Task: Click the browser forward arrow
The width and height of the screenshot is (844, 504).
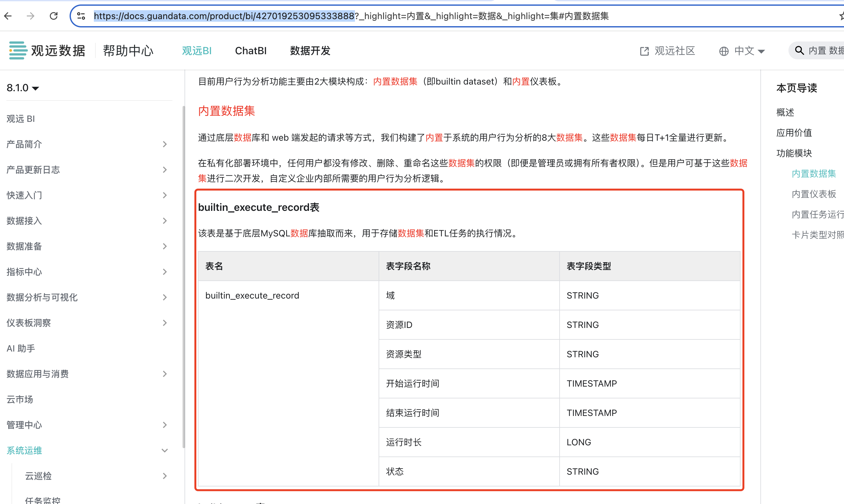Action: coord(30,16)
